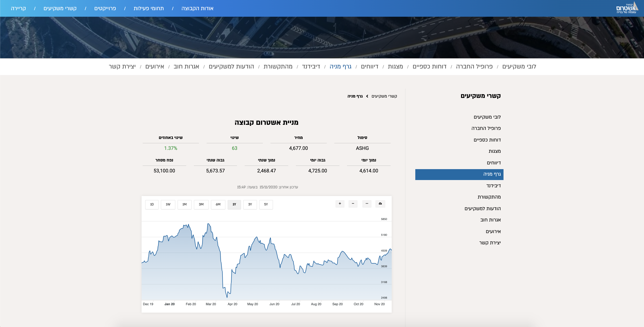Click the price value 4,677.00
This screenshot has width=644, height=327.
pyautogui.click(x=299, y=148)
